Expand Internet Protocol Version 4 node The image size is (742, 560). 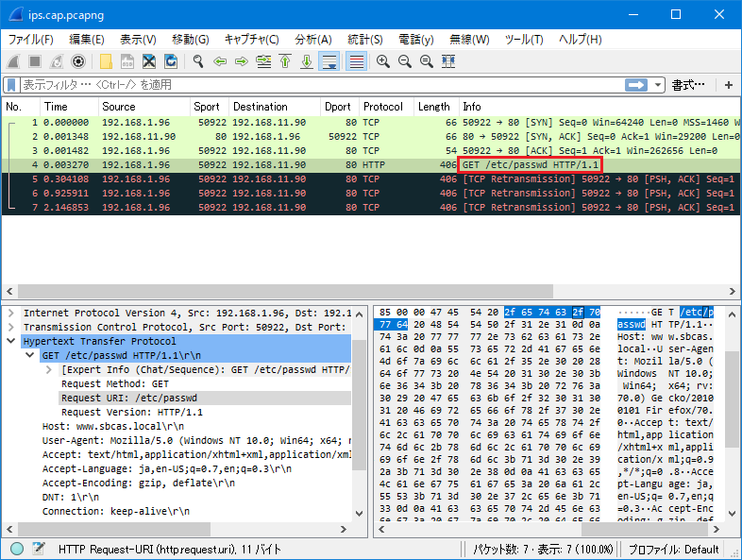11,313
